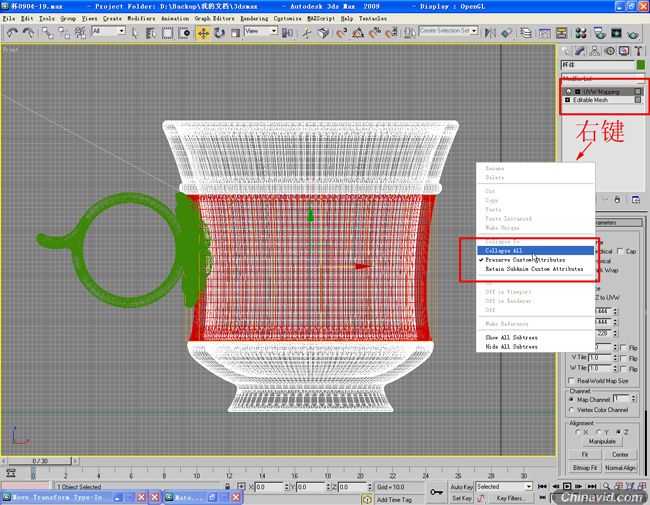This screenshot has height=505, width=650.
Task: Activate the Select Object arrow tool
Action: pos(135,33)
